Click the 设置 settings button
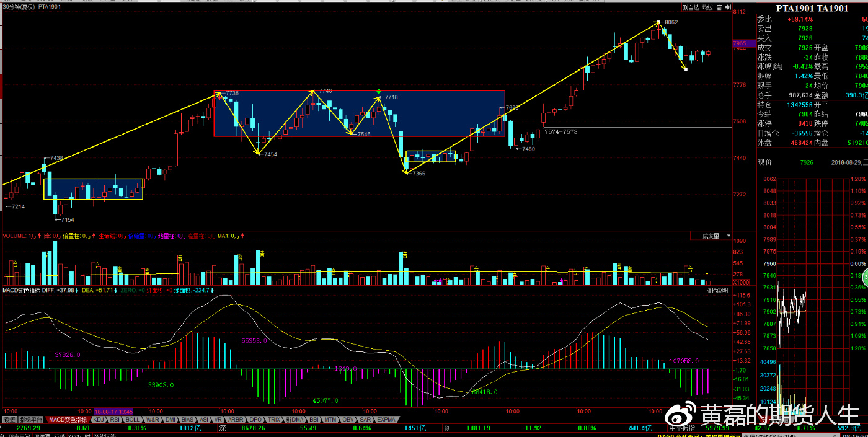868x437 pixels. coord(9,420)
